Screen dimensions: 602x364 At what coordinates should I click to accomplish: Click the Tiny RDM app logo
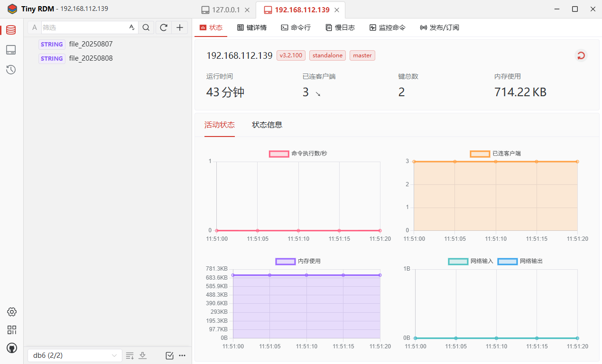click(12, 9)
